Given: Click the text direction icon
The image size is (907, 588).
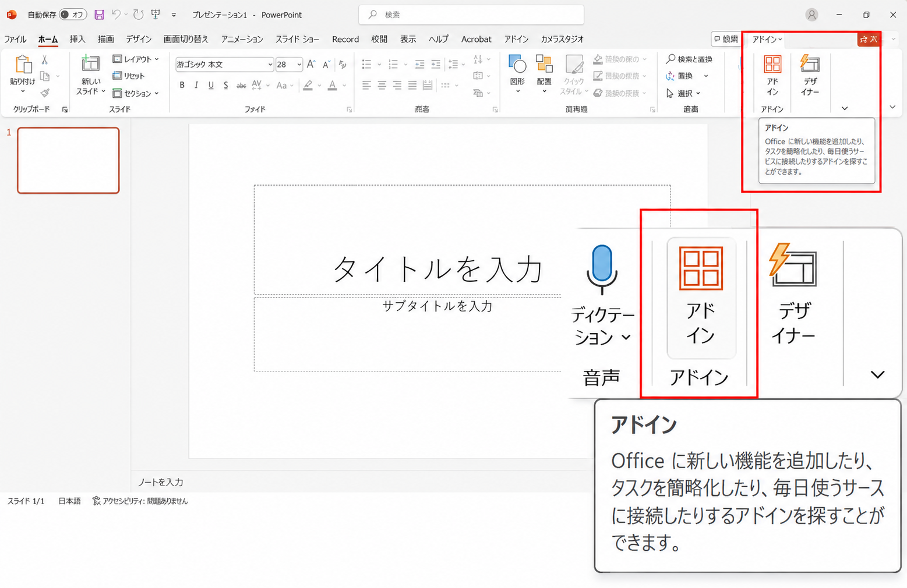Looking at the screenshot, I should click(x=478, y=59).
